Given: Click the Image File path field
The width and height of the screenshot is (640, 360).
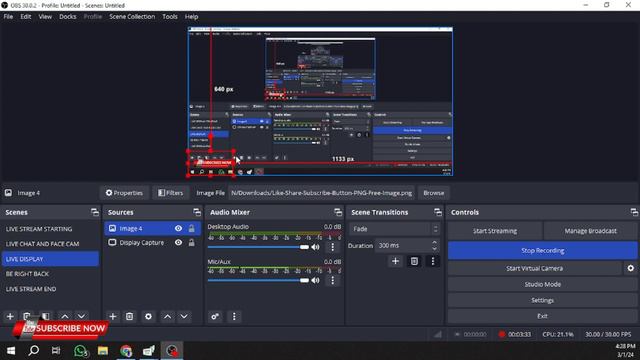Looking at the screenshot, I should [321, 193].
